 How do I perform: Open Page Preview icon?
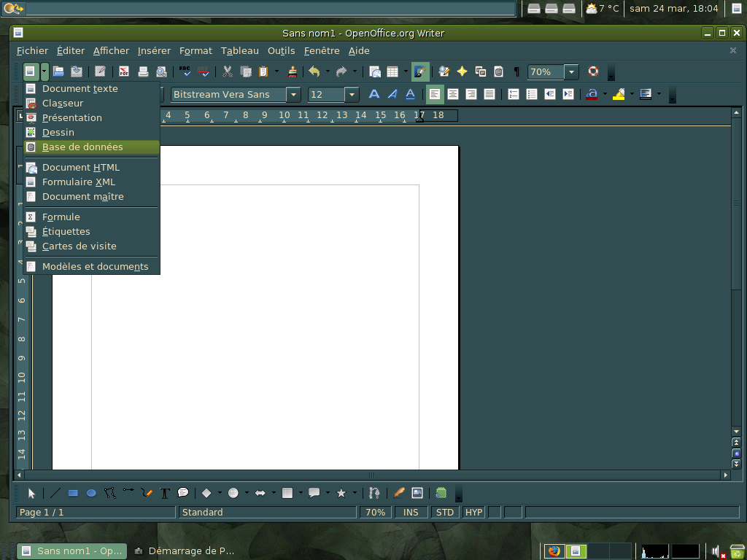161,71
